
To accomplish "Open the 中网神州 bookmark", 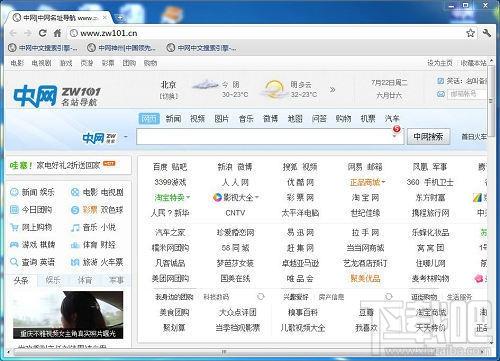I will click(x=122, y=48).
